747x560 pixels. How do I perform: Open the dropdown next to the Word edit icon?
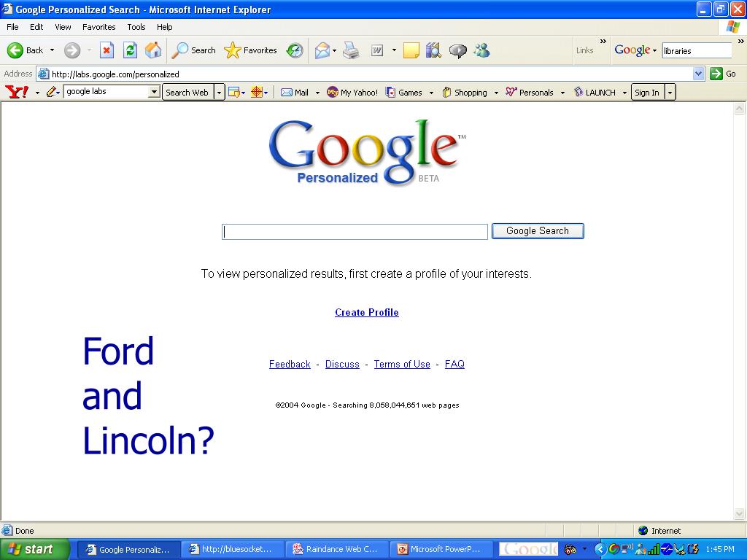point(394,50)
